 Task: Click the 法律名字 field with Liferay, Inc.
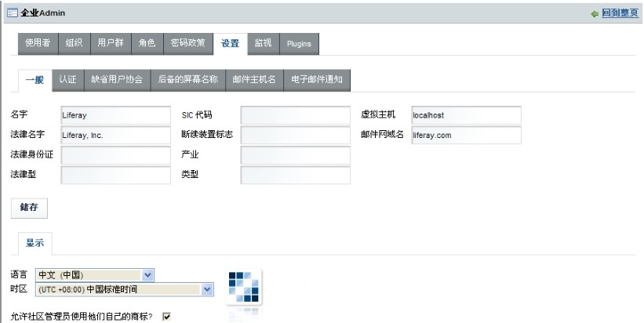[x=116, y=135]
